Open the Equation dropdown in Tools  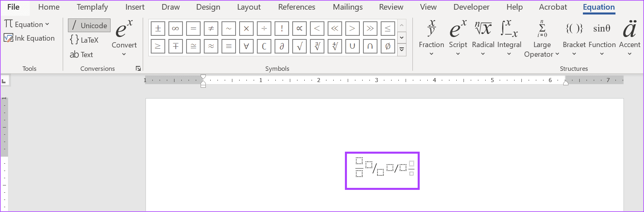tap(27, 24)
